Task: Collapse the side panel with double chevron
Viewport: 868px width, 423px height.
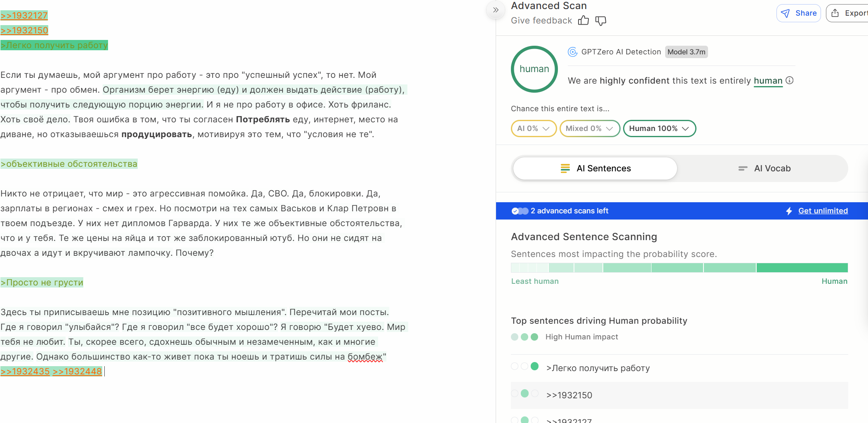Action: [496, 10]
